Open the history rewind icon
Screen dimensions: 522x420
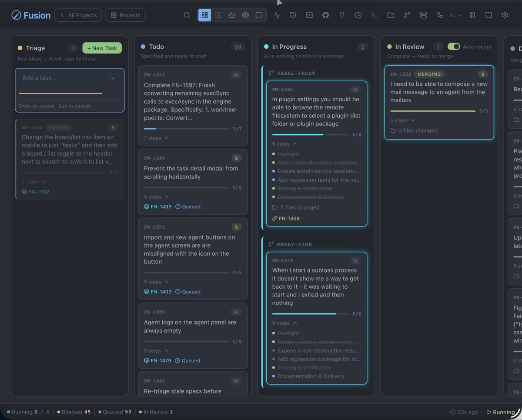(293, 15)
